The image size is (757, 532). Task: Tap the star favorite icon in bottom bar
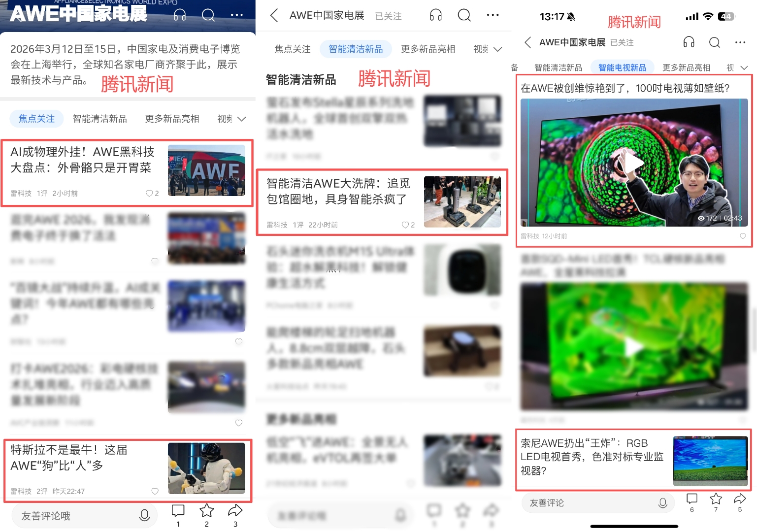click(206, 511)
